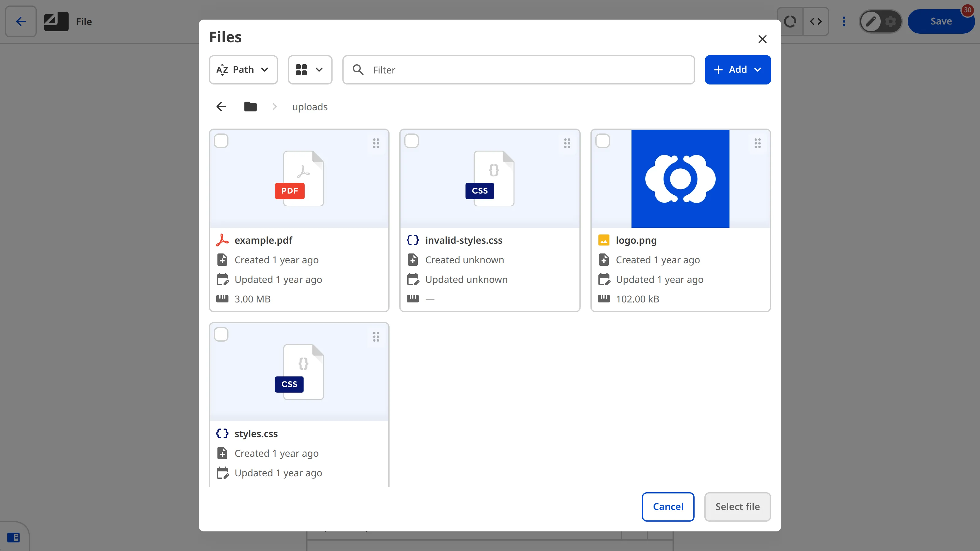Click the braces icon beside invalid-styles.css
The height and width of the screenshot is (551, 980).
click(x=413, y=240)
